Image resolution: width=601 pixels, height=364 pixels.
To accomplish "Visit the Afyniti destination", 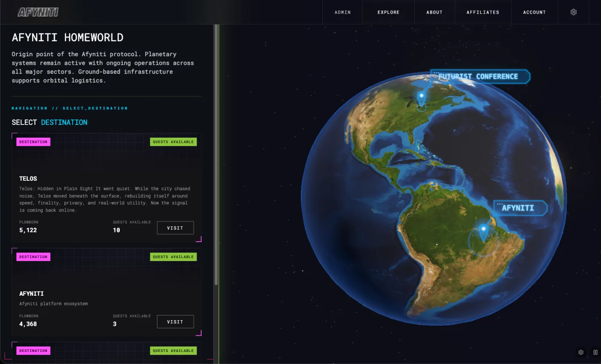I will point(175,322).
